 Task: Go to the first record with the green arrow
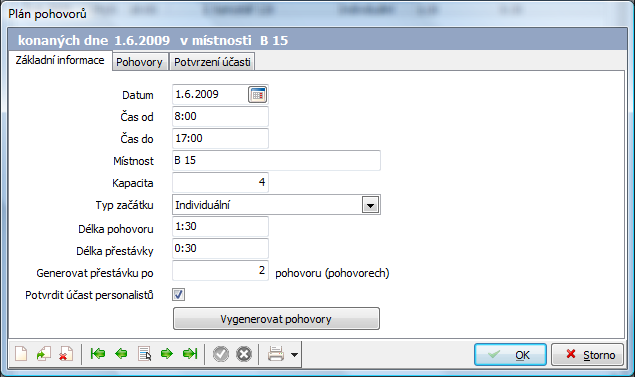pos(98,354)
